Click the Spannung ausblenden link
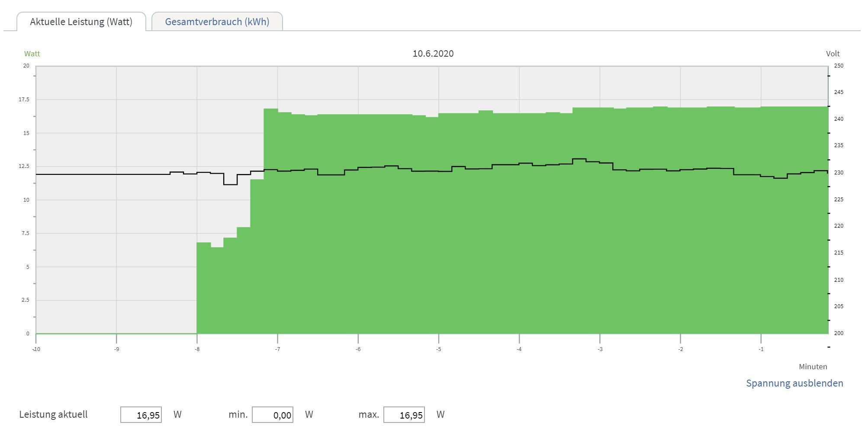Viewport: 868px width, 432px height. tap(794, 383)
